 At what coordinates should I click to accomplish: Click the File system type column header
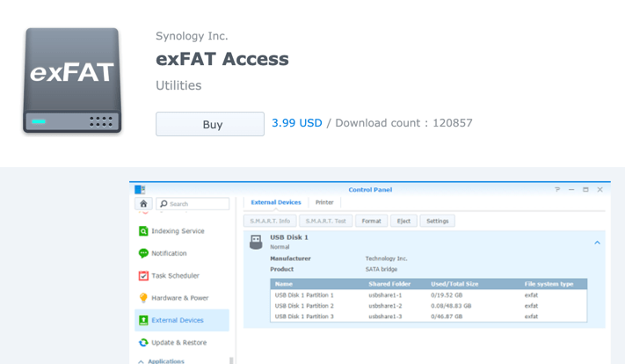(549, 284)
